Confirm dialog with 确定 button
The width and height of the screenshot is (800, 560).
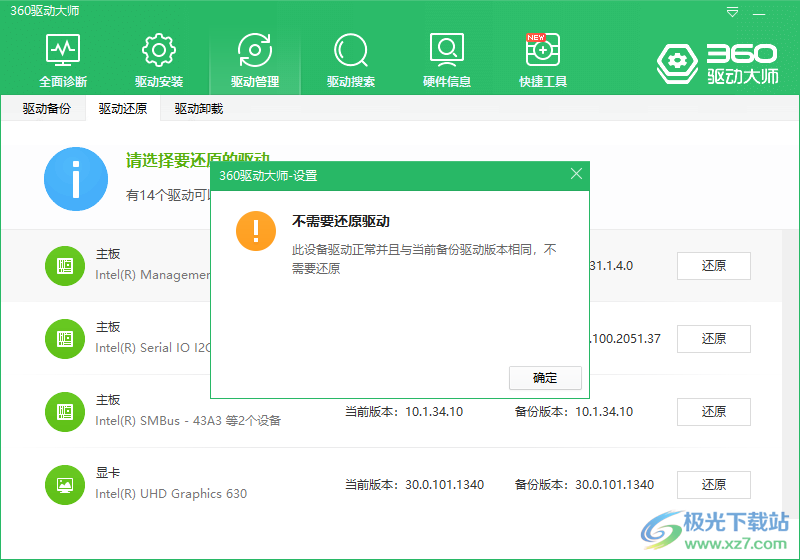pyautogui.click(x=545, y=378)
